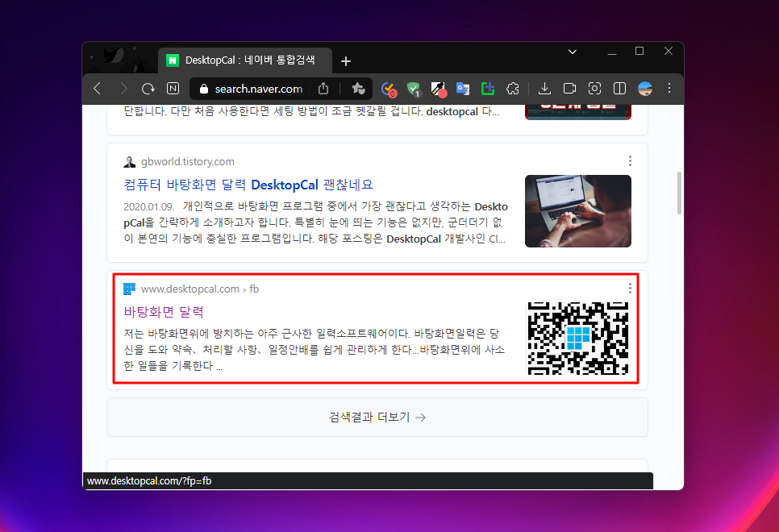This screenshot has height=532, width=779.
Task: Open the profile avatar menu
Action: point(645,89)
